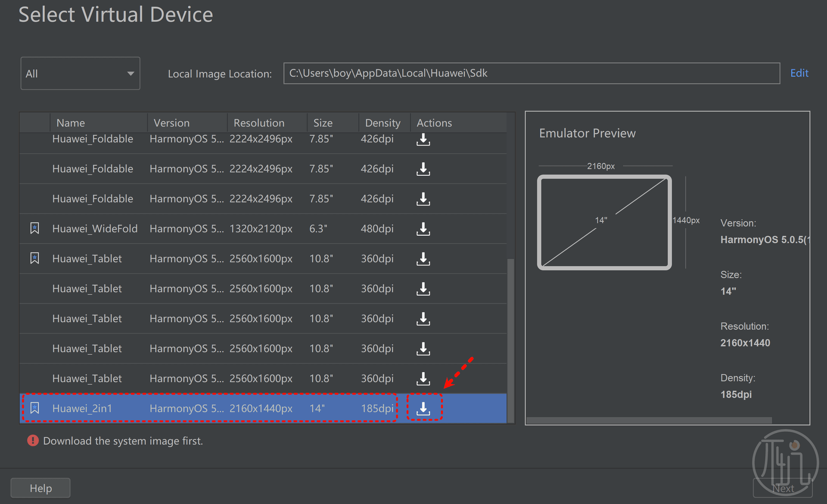The image size is (827, 504).
Task: Click the HarmonyOS version cell of Huawei_WideFold
Action: tap(187, 229)
